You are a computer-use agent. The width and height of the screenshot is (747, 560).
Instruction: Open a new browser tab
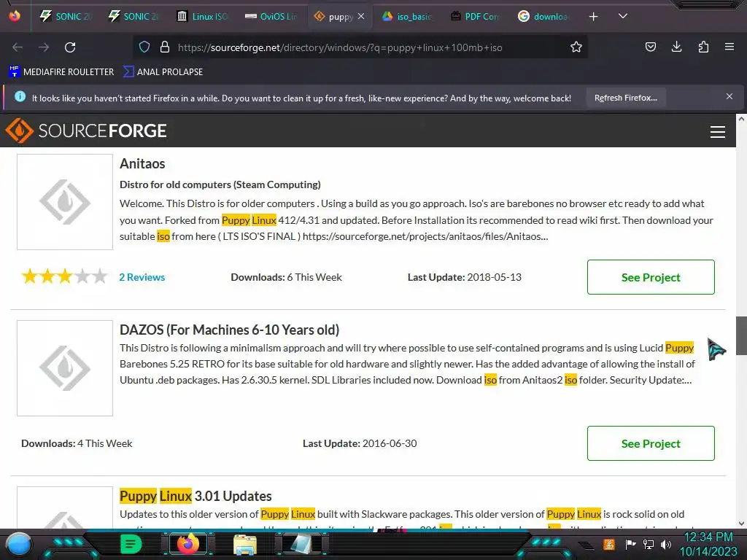click(x=593, y=17)
